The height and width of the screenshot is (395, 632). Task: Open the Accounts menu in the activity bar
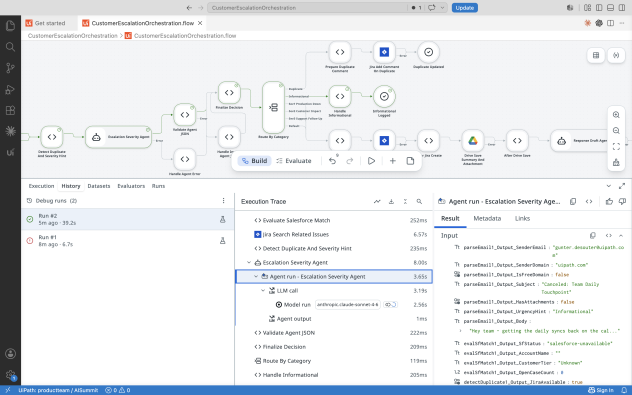pyautogui.click(x=10, y=353)
